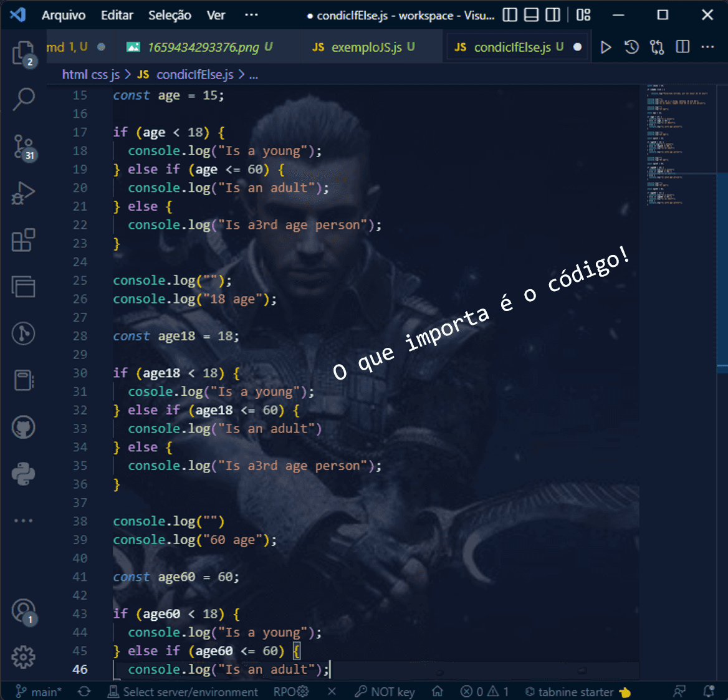The height and width of the screenshot is (700, 728).
Task: Expand additional activity bar views
Action: (x=24, y=520)
